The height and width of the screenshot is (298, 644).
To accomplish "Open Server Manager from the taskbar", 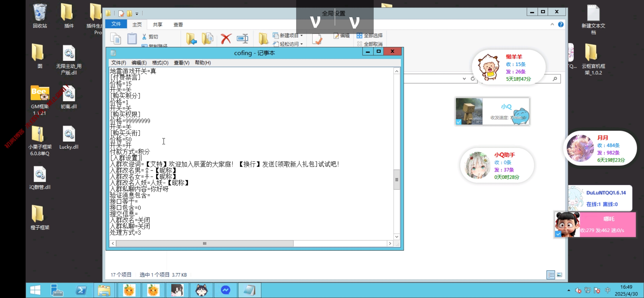I will pos(57,290).
